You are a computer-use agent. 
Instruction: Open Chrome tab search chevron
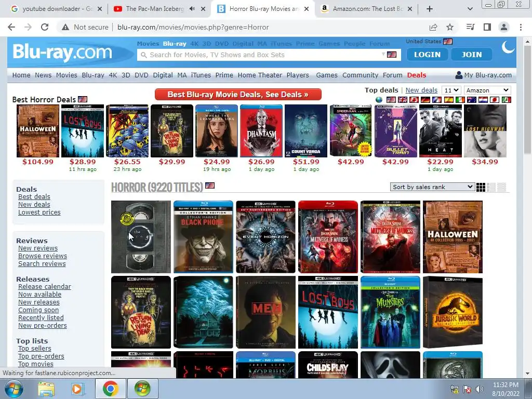(x=470, y=9)
